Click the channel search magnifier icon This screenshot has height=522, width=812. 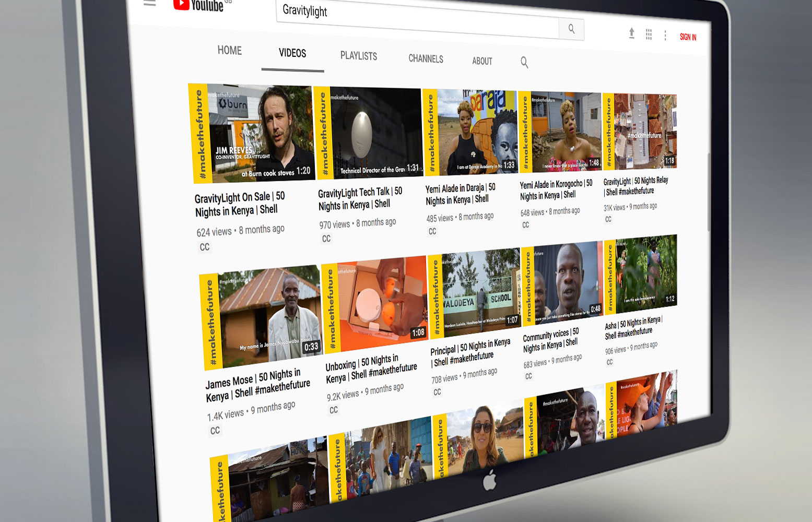(524, 63)
